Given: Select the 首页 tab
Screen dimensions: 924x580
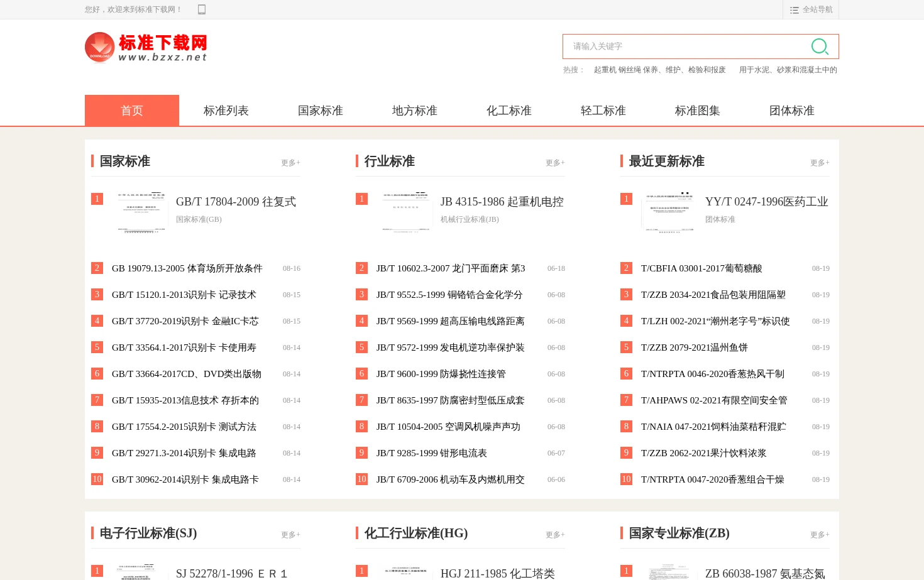Looking at the screenshot, I should pyautogui.click(x=132, y=111).
